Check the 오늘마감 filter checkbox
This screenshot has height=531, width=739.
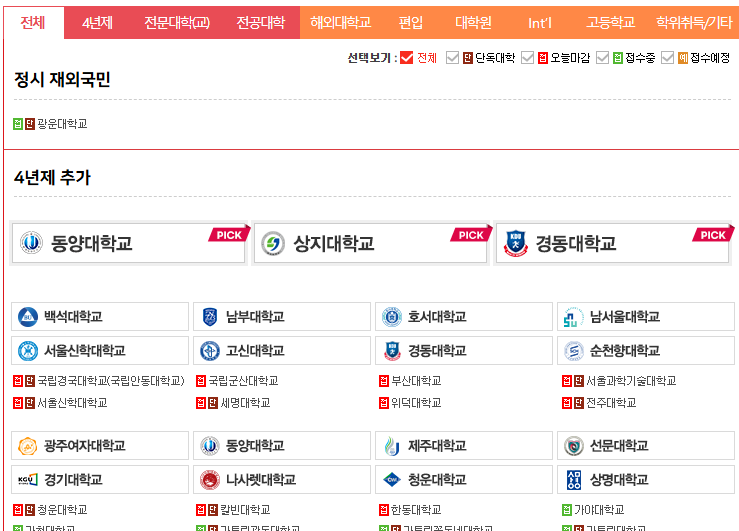(x=527, y=57)
